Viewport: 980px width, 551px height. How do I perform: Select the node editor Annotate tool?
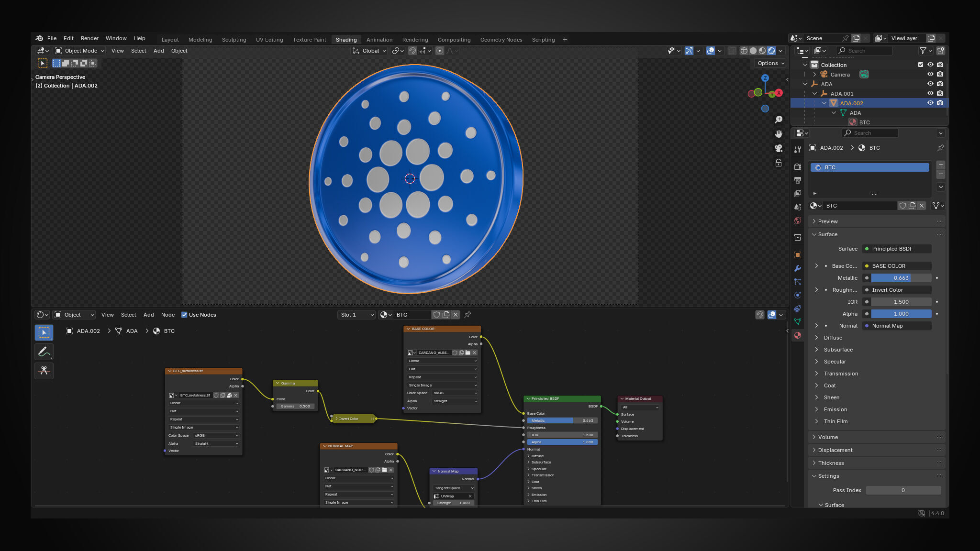tap(44, 352)
